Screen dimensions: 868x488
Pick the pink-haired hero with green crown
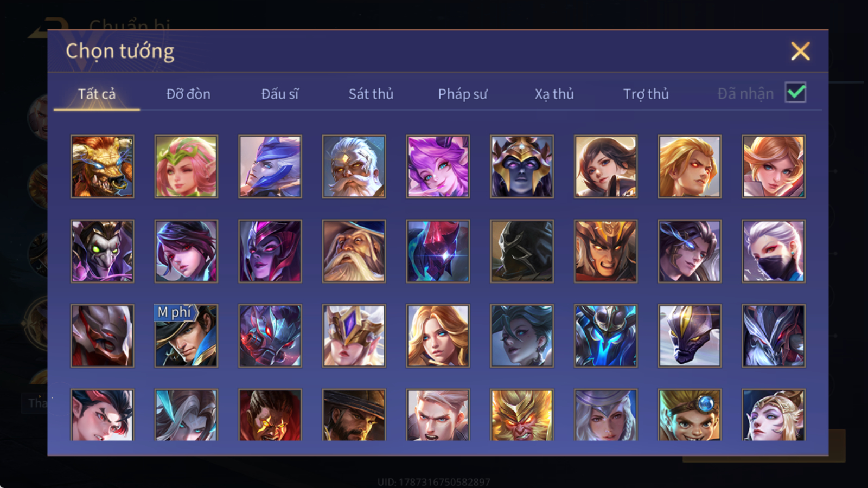(x=186, y=166)
